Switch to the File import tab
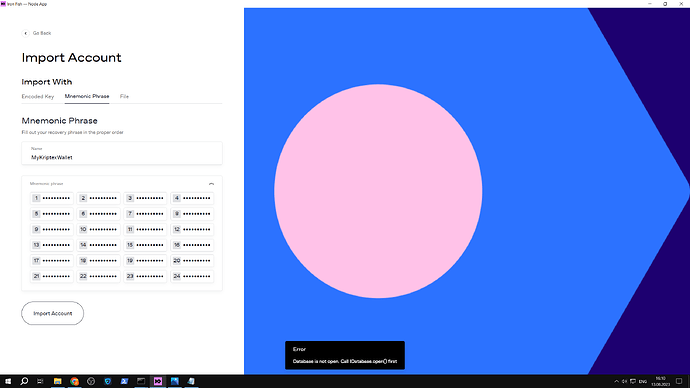This screenshot has height=388, width=690. [124, 96]
